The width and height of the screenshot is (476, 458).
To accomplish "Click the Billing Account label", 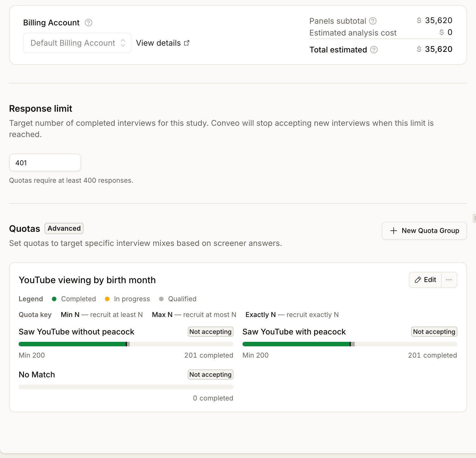I will pyautogui.click(x=51, y=23).
